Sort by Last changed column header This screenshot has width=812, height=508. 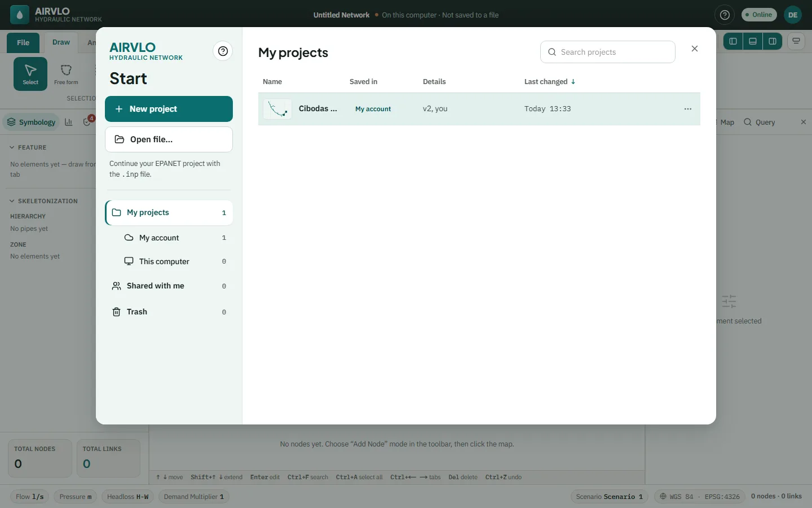pos(550,82)
